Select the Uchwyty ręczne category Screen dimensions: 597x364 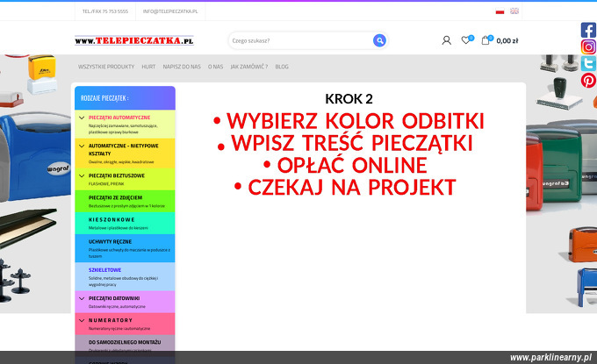pos(125,248)
